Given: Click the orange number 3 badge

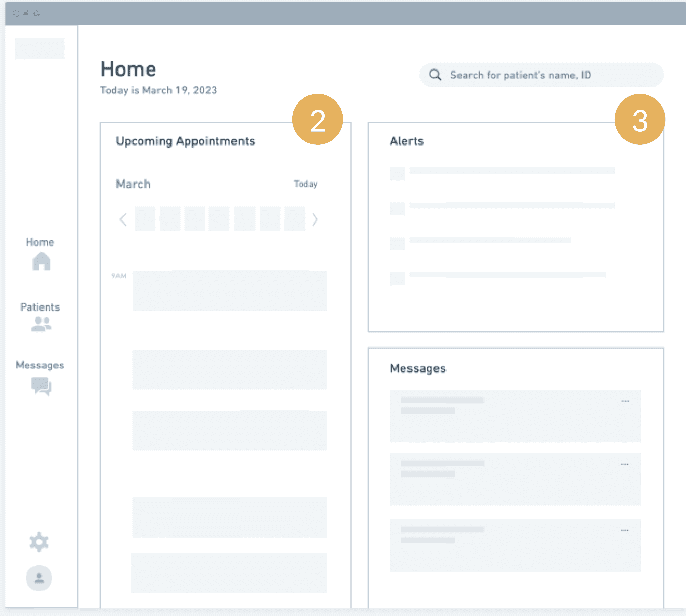Looking at the screenshot, I should pos(640,120).
